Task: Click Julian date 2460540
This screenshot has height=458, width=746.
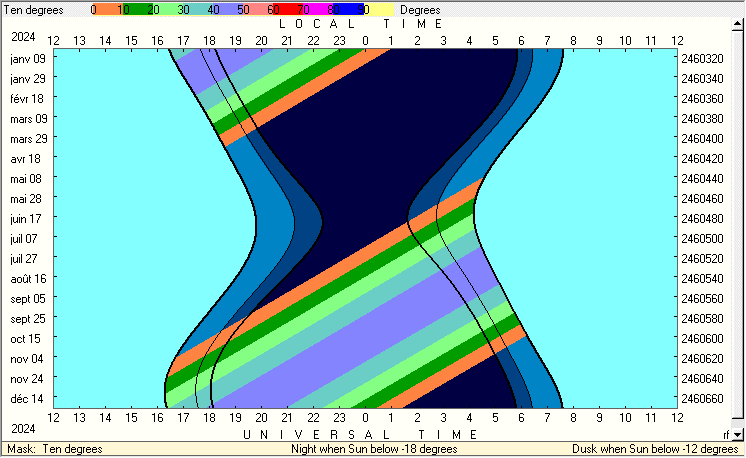Action: [702, 279]
